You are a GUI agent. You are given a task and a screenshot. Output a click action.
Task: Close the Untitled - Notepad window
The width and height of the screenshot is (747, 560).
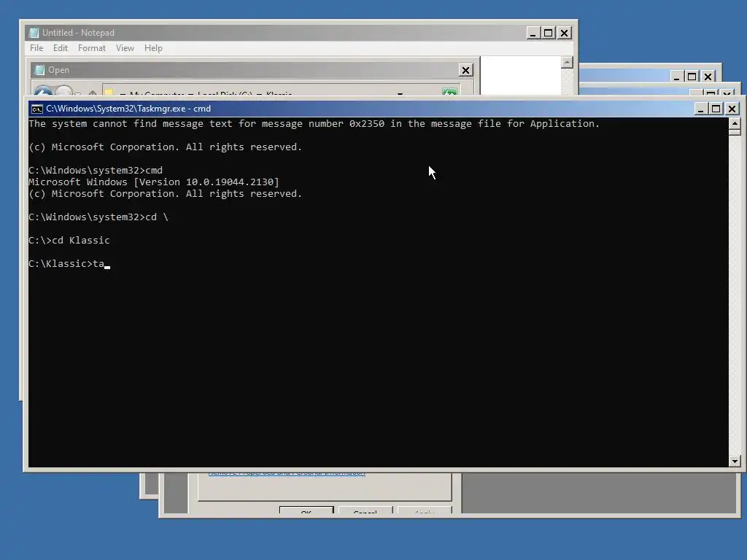(x=565, y=33)
